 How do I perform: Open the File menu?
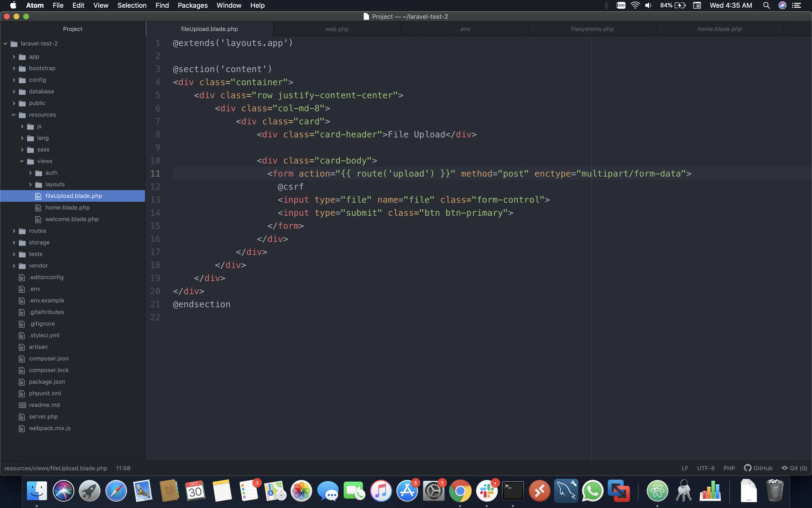tap(58, 5)
